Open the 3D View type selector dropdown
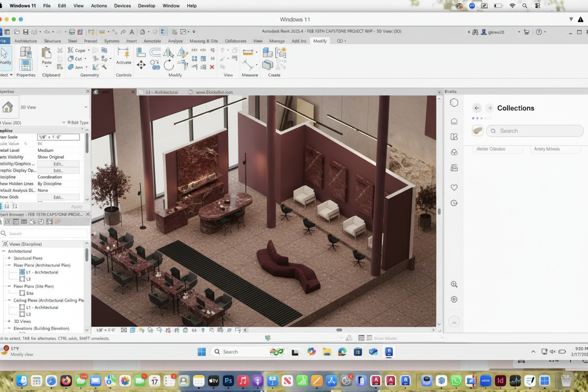This screenshot has height=392, width=588. tap(86, 107)
